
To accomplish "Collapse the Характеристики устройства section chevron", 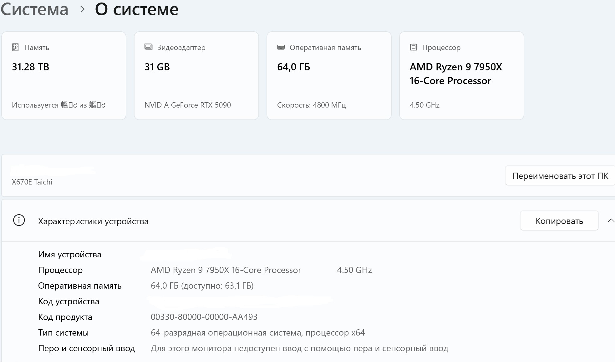I will (611, 221).
